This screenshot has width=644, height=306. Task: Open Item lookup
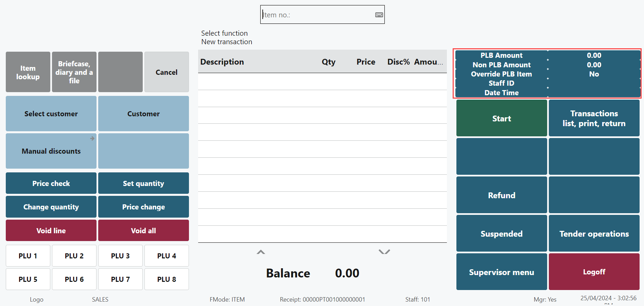click(28, 72)
